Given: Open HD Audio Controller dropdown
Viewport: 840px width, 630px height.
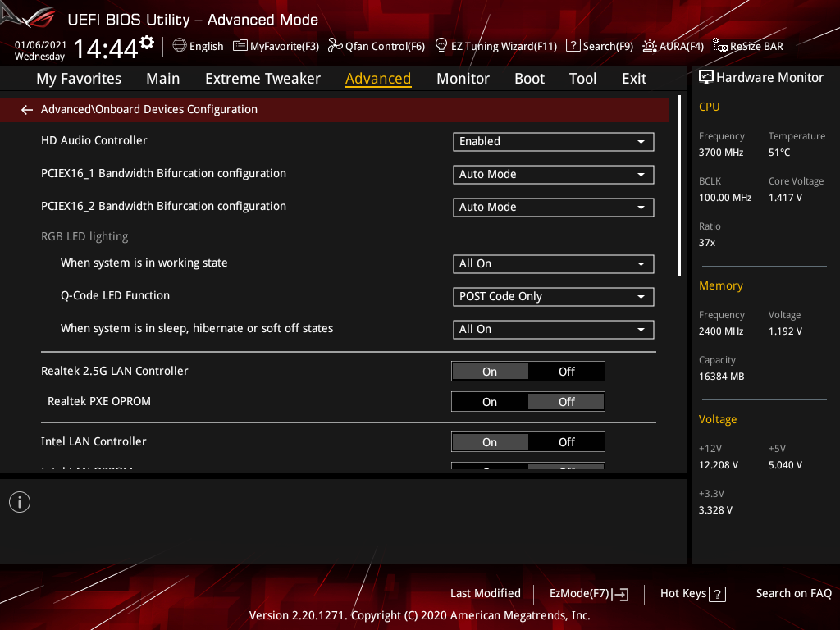Looking at the screenshot, I should (554, 142).
